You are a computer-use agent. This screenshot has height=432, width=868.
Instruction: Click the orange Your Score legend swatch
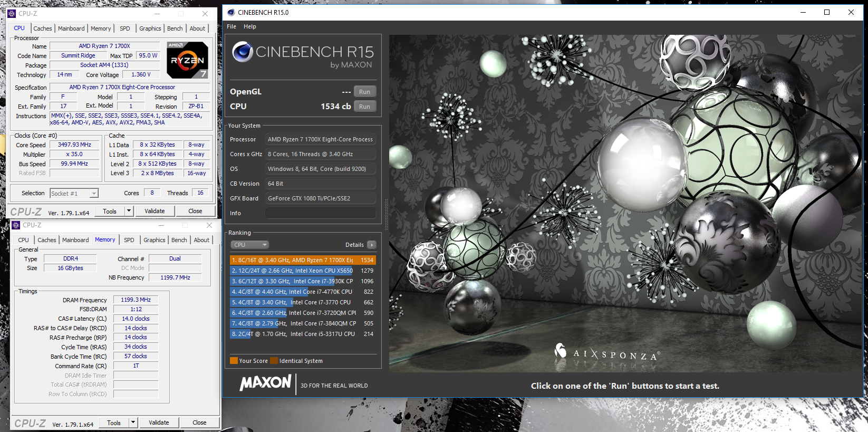pos(234,361)
